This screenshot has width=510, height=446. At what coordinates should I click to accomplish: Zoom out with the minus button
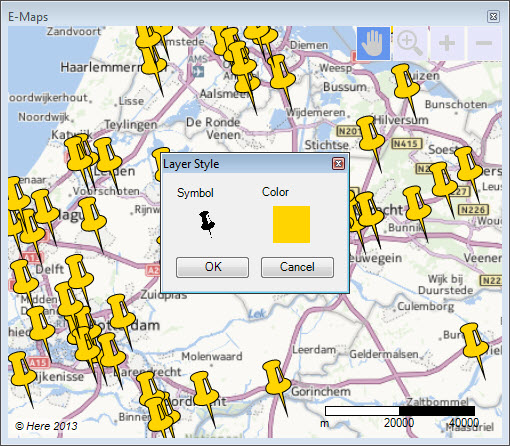[x=484, y=44]
